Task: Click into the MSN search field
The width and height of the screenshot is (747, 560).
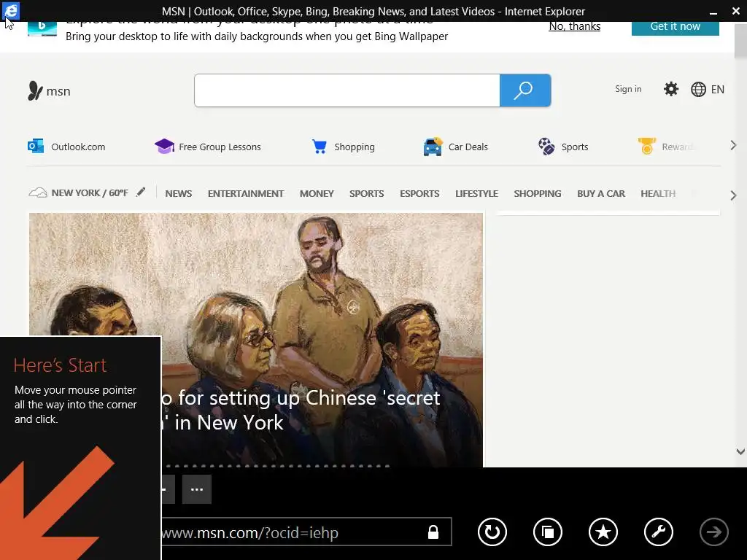Action: click(347, 90)
